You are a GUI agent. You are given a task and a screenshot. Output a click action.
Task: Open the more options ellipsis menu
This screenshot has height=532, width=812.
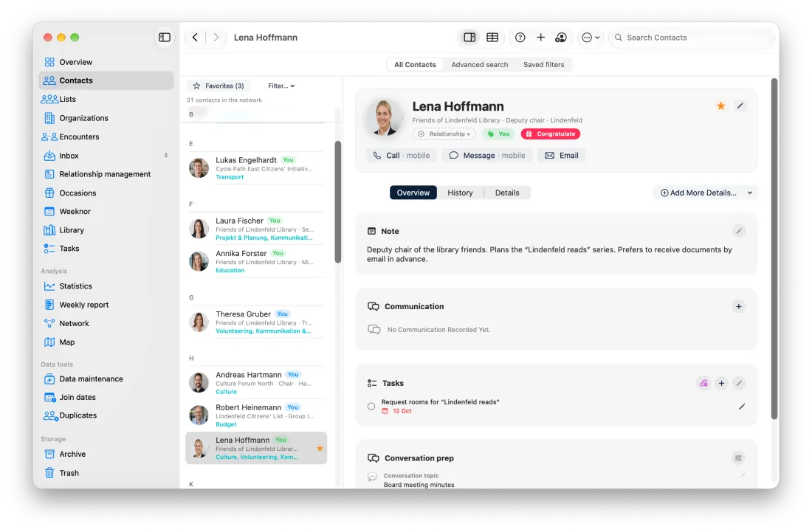tap(591, 37)
